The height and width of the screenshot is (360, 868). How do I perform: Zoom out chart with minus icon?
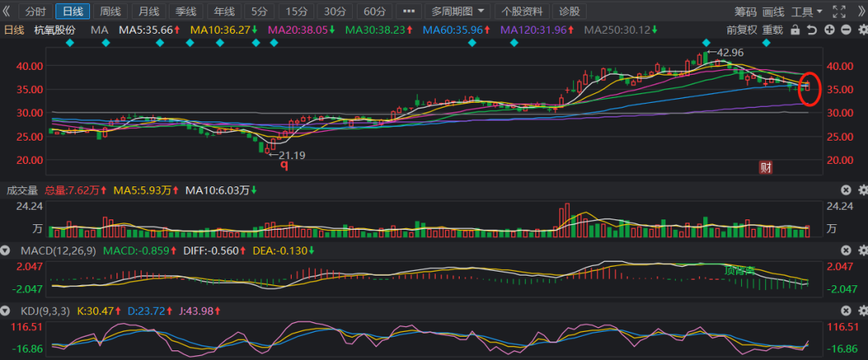coord(845,30)
